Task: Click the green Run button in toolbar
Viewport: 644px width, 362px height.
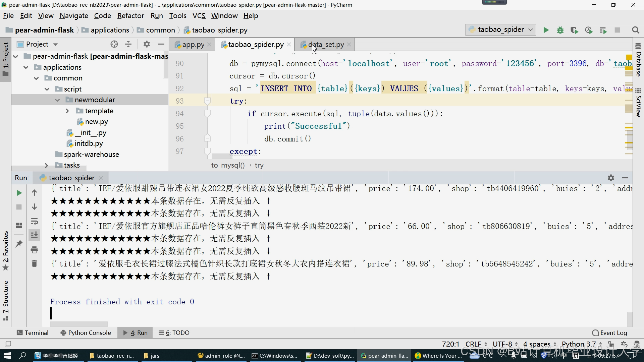Action: coord(546,30)
